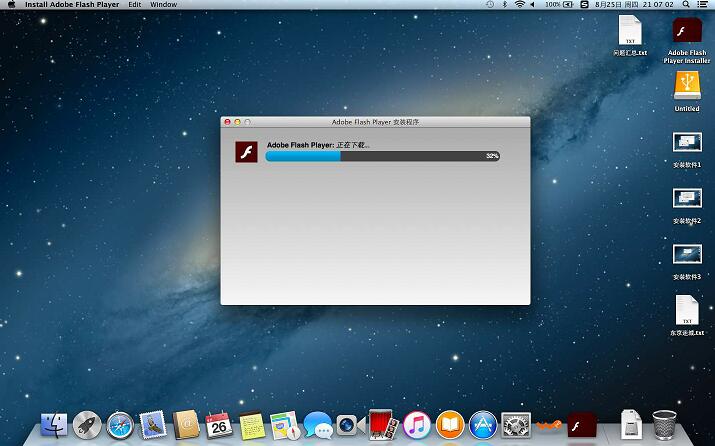715x446 pixels.
Task: Open iBooks orange book icon
Action: (x=450, y=425)
